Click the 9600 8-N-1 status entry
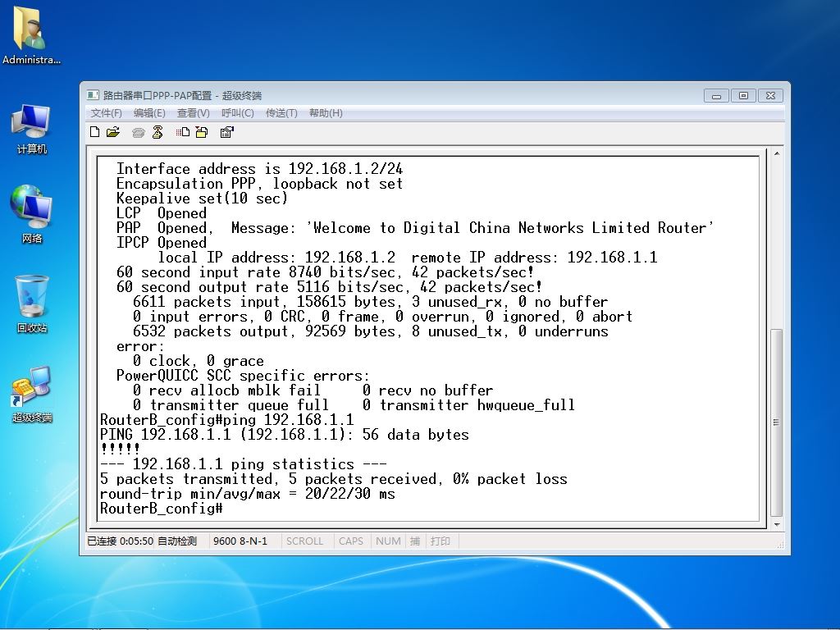Viewport: 840px width, 630px height. point(240,541)
